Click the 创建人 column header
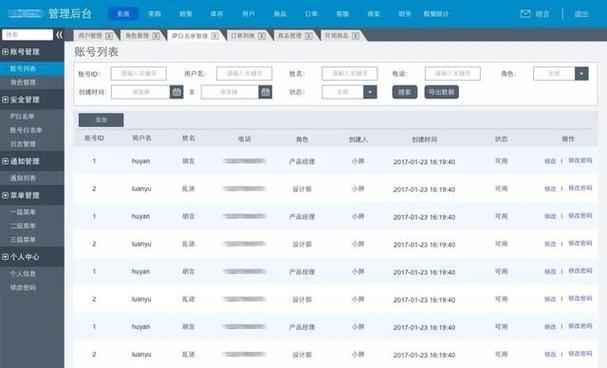Screen dimensions: 607x368 [x=358, y=139]
